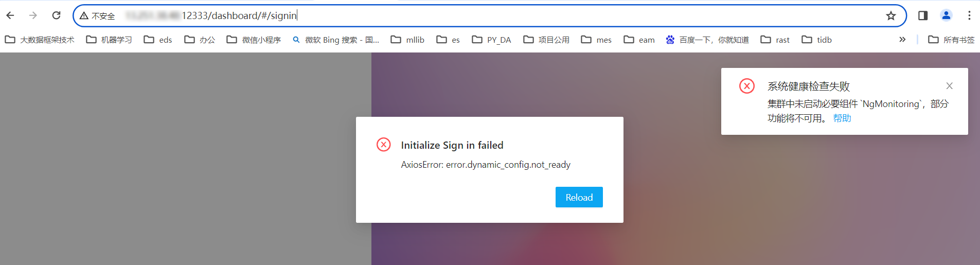Open Chrome three-dot menu
Screen dimensions: 980x265
click(x=969, y=15)
